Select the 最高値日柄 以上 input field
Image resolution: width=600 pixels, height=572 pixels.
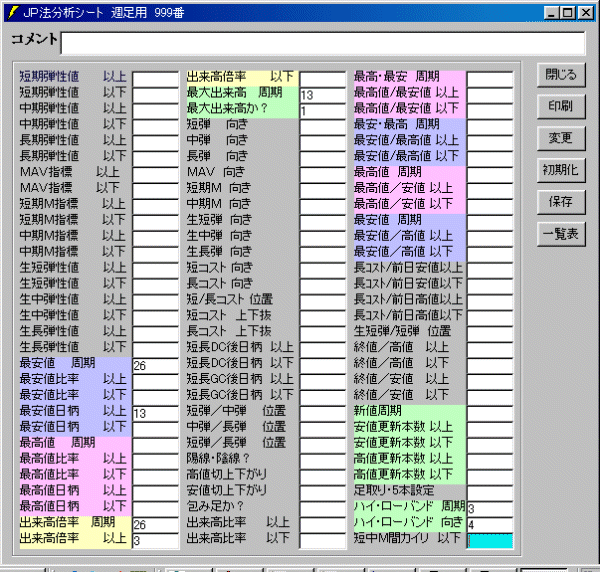click(x=156, y=493)
